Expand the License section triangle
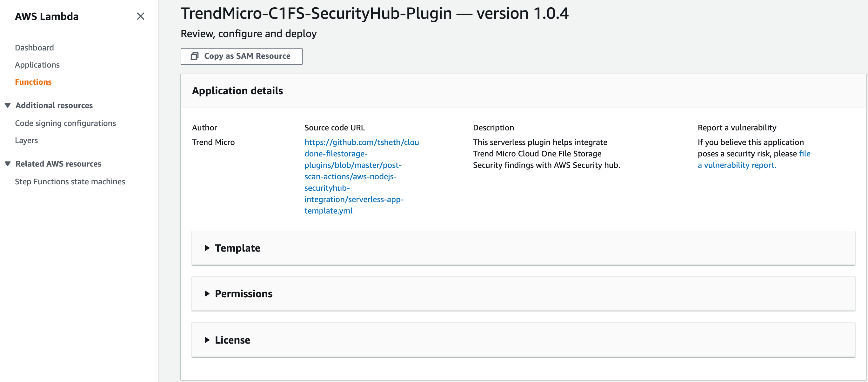The image size is (868, 382). [207, 340]
